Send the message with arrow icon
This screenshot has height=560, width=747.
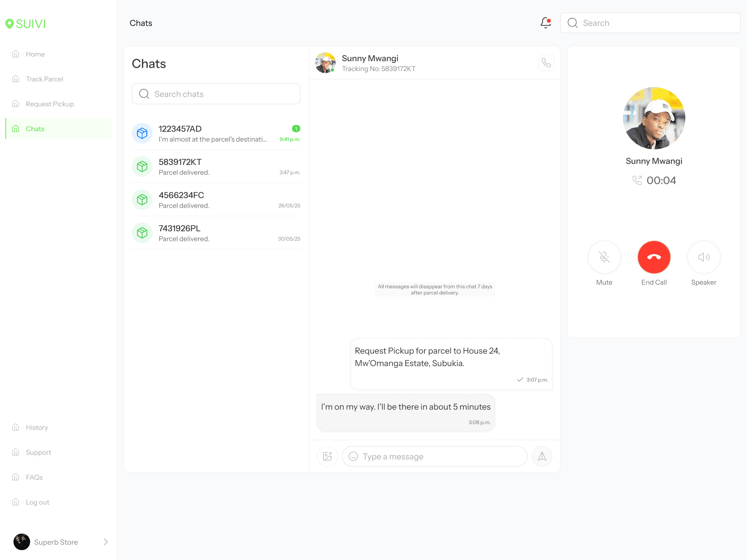pos(542,456)
